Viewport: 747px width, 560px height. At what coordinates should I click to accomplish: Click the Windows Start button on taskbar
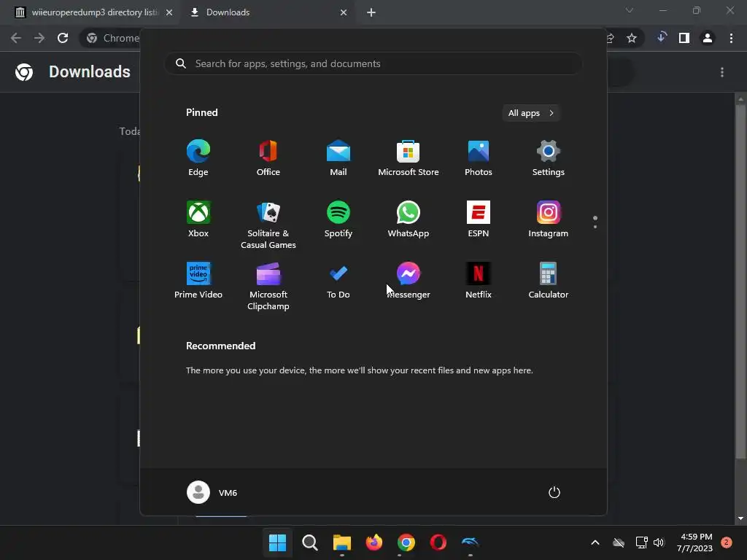click(x=277, y=542)
